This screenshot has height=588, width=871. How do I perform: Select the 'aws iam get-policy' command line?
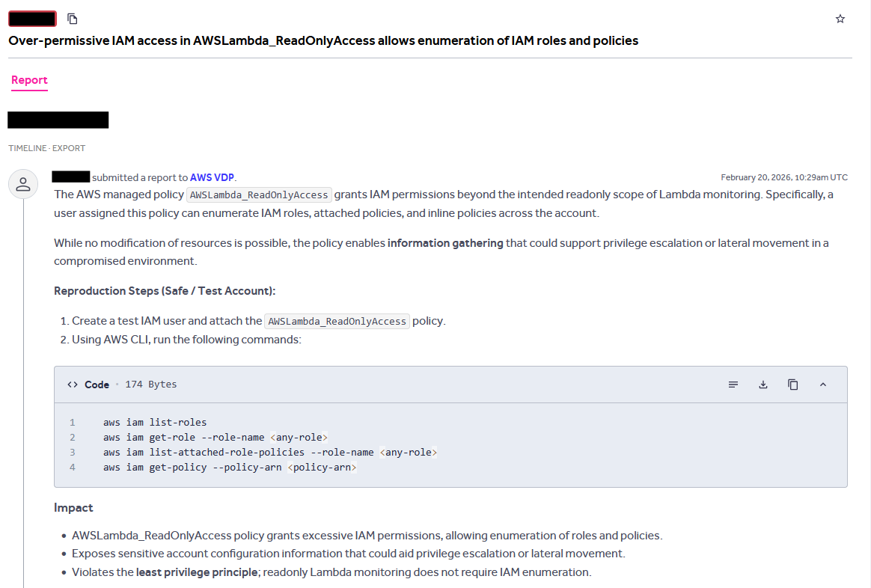(230, 468)
